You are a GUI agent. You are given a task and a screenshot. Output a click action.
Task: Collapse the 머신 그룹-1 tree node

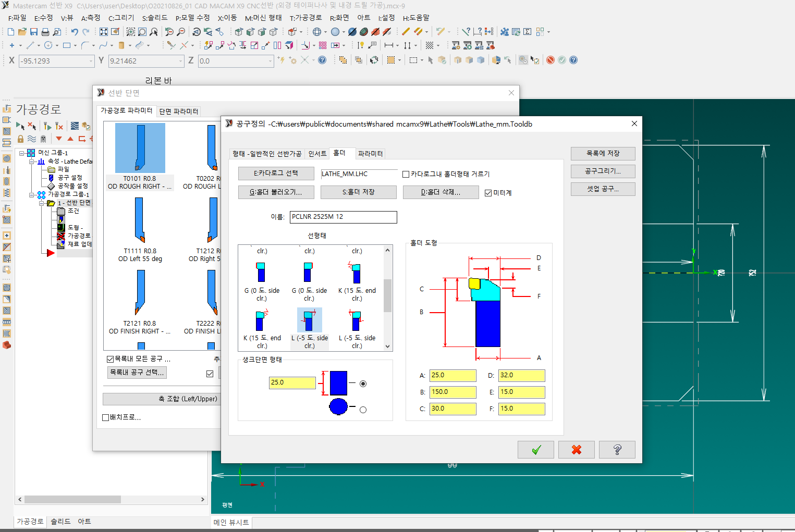click(22, 153)
